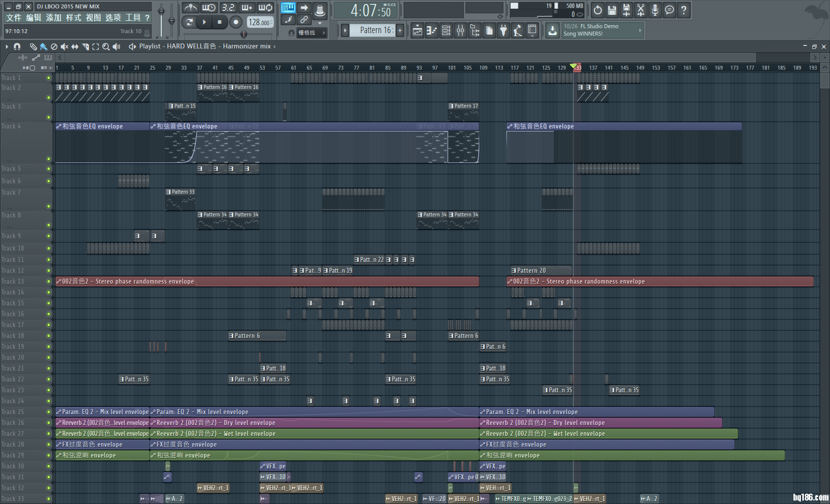The image size is (830, 504).
Task: Click the song position slider
Action: pyautogui.click(x=229, y=34)
